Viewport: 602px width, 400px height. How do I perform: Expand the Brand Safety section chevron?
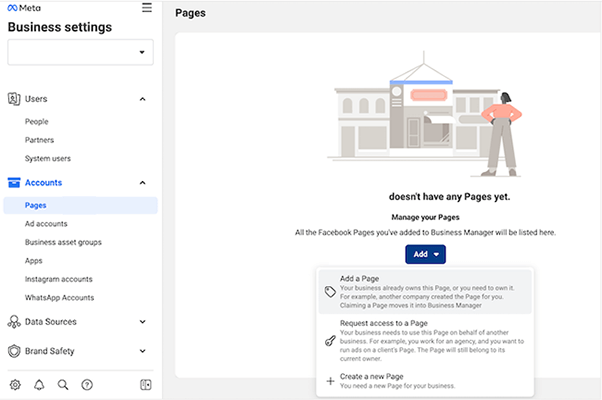pyautogui.click(x=143, y=352)
